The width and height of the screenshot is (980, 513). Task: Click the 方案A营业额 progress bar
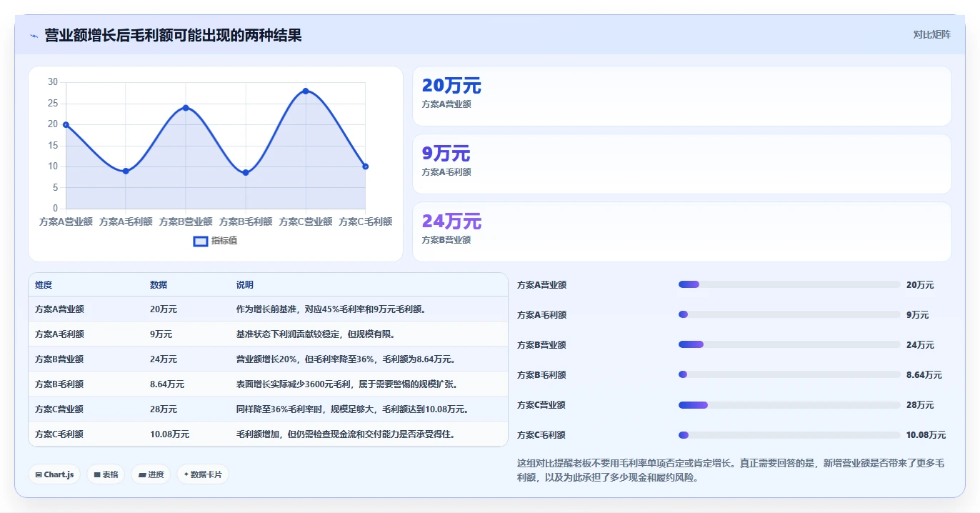789,284
